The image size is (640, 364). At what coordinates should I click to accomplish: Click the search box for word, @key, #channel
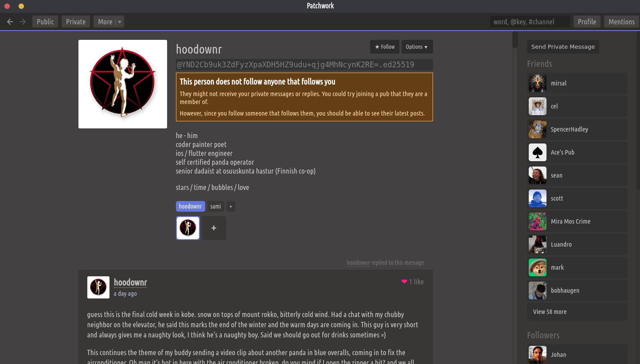[530, 22]
